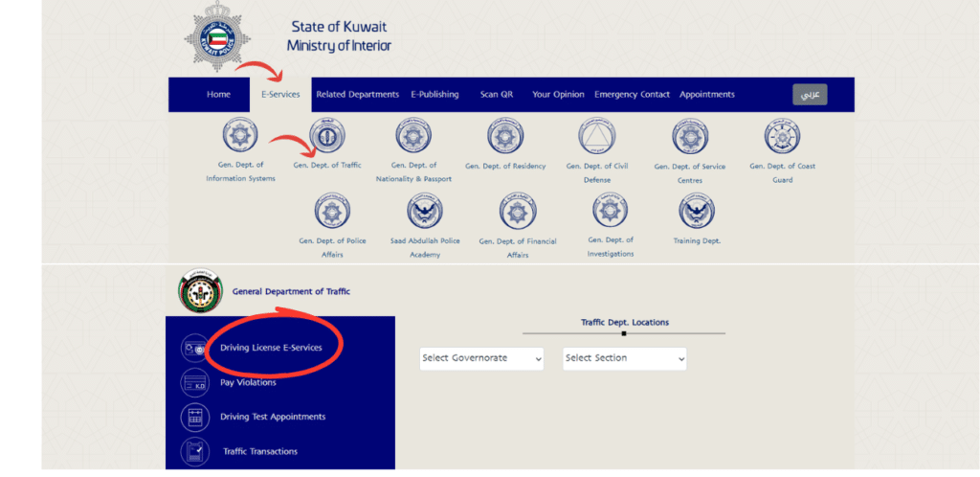Click the Gen. Dept. of Traffic icon
The width and height of the screenshot is (980, 477).
(x=327, y=137)
